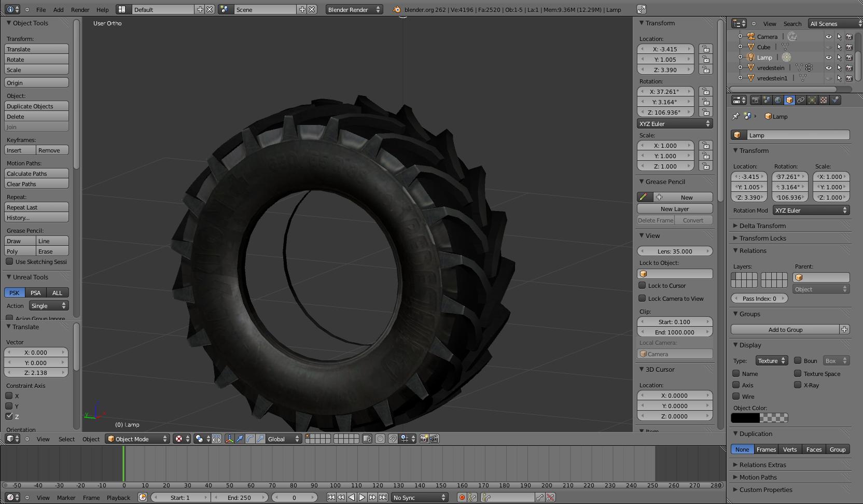
Task: Open the Blender Render engine dropdown
Action: pos(355,9)
